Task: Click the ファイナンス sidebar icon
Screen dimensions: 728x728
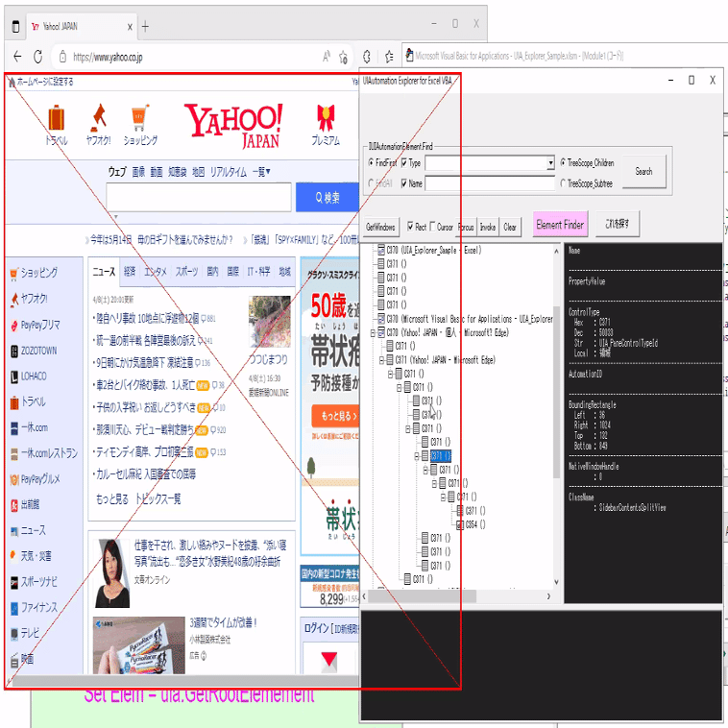Action: pyautogui.click(x=14, y=608)
